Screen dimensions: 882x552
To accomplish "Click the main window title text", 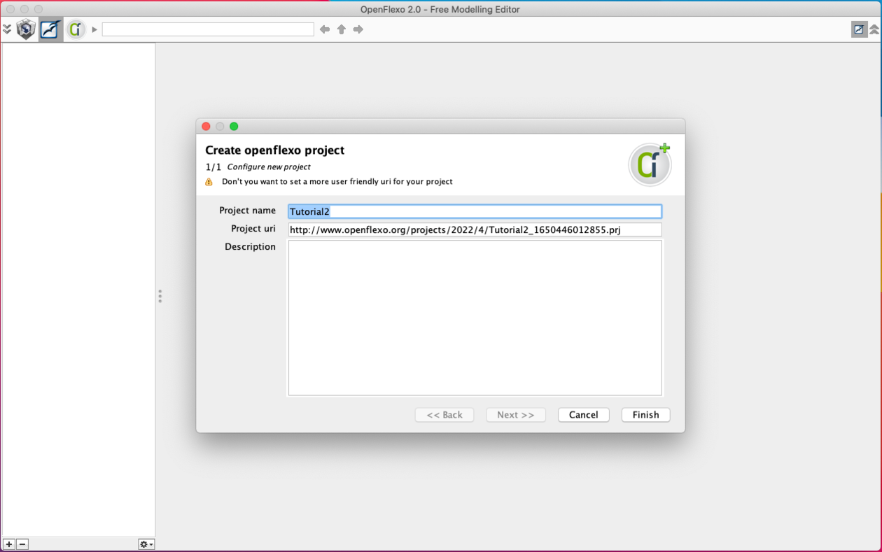I will (440, 9).
